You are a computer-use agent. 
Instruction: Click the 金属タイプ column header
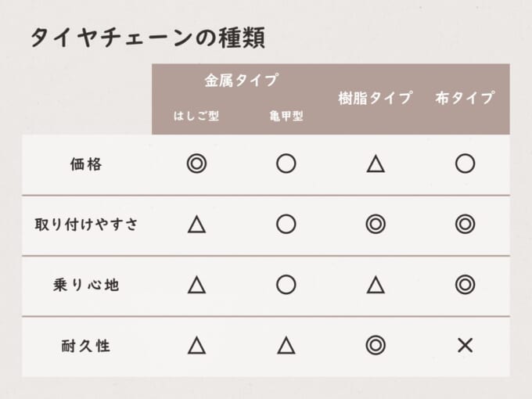tap(242, 80)
